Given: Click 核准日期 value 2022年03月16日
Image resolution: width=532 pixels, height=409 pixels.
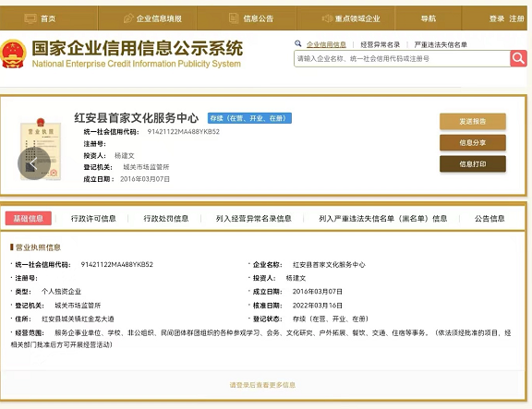Looking at the screenshot, I should point(317,306).
